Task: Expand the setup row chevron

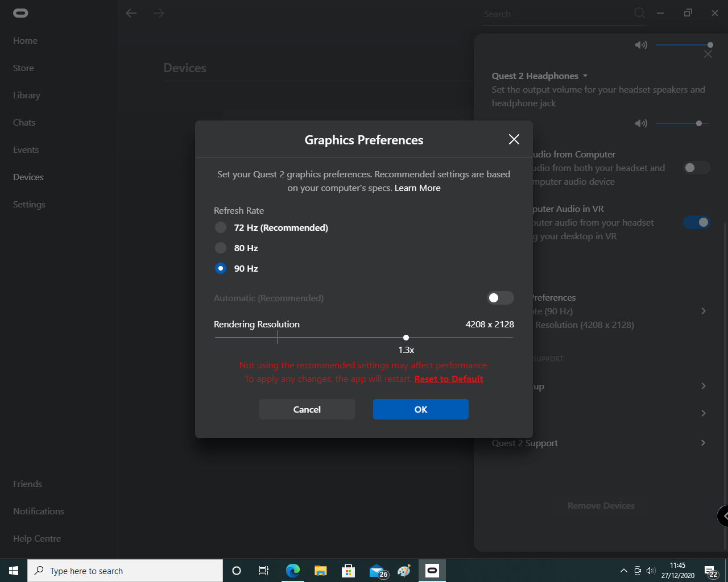Action: [x=704, y=386]
